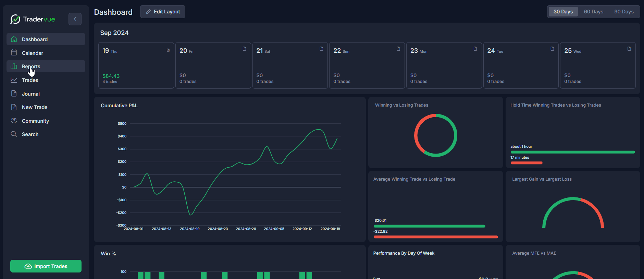Screen dimensions: 644x279
Task: Click Average Winning Trade vs Losing title
Action: point(414,179)
